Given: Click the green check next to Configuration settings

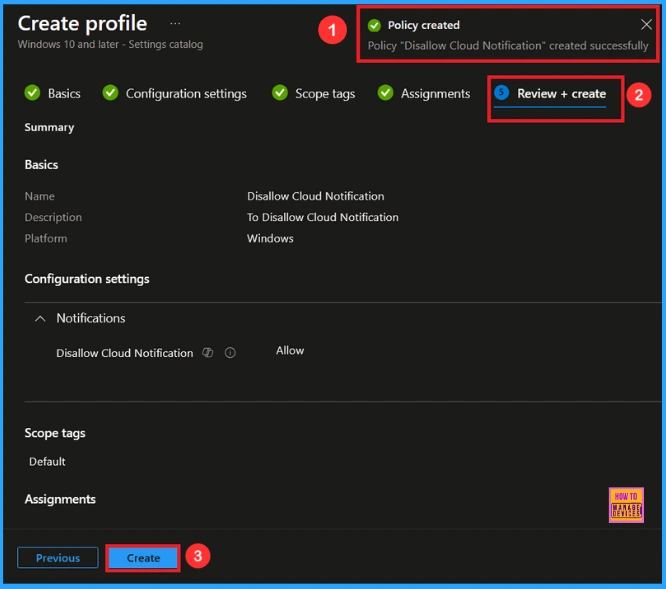Looking at the screenshot, I should pos(110,93).
